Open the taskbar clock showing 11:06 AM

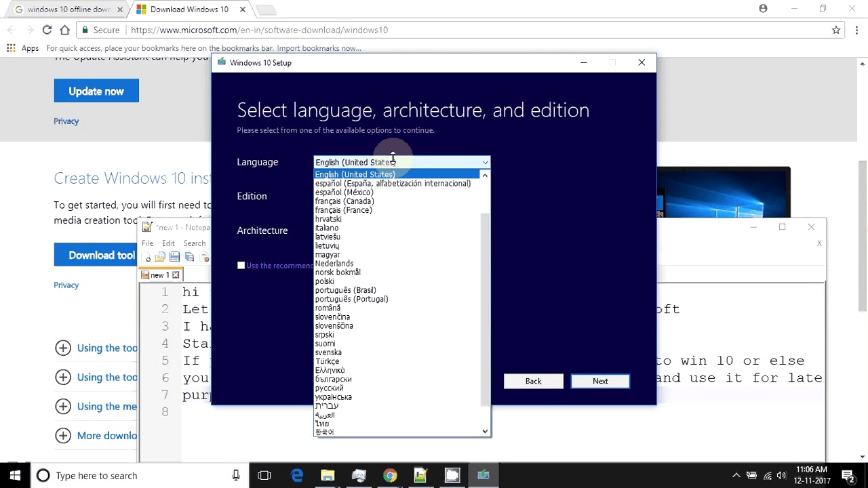tap(812, 475)
